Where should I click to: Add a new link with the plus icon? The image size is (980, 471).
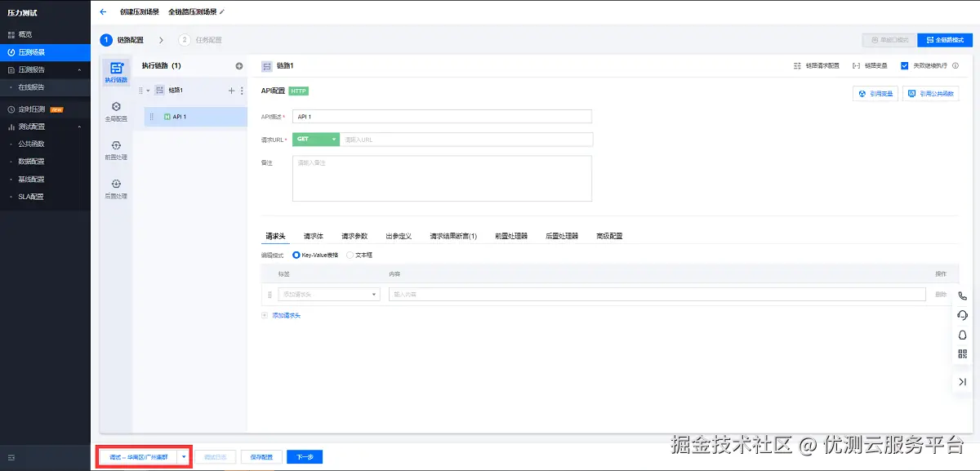pyautogui.click(x=238, y=65)
